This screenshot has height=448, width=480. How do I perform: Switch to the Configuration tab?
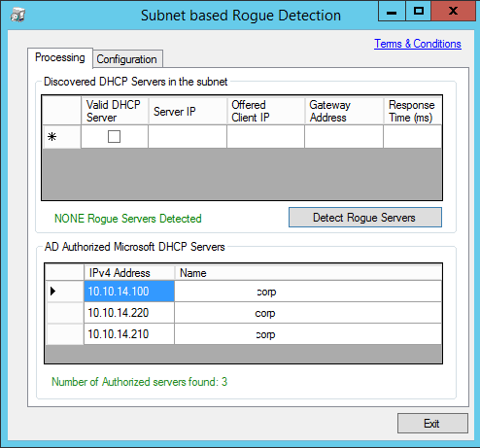[x=126, y=59]
